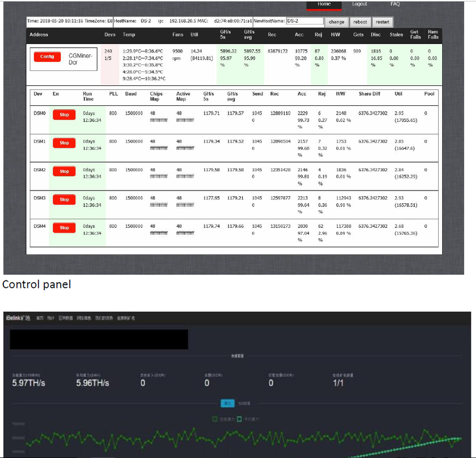Select the 5896.32 GH/s 5s value

tap(228, 52)
